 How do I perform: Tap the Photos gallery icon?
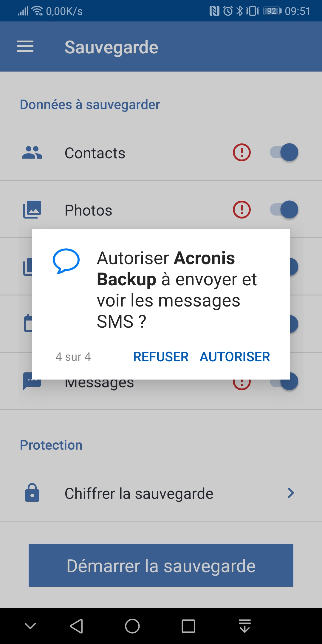(32, 210)
